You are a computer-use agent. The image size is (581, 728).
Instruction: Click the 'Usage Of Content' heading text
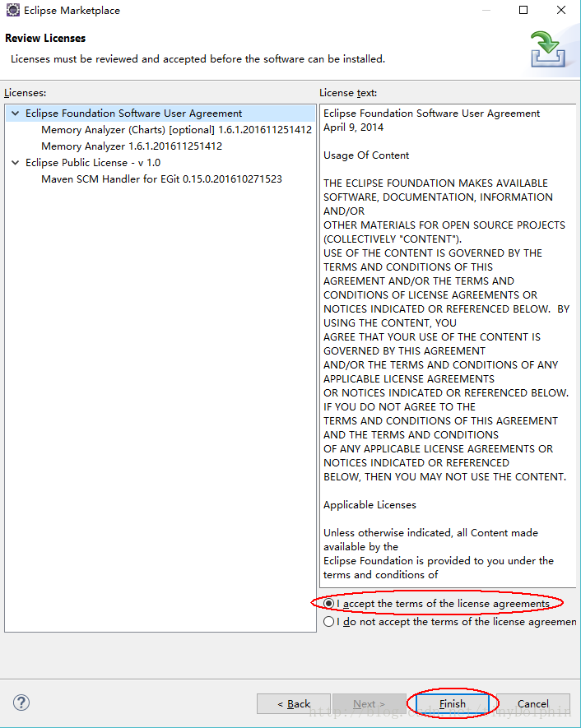(366, 155)
